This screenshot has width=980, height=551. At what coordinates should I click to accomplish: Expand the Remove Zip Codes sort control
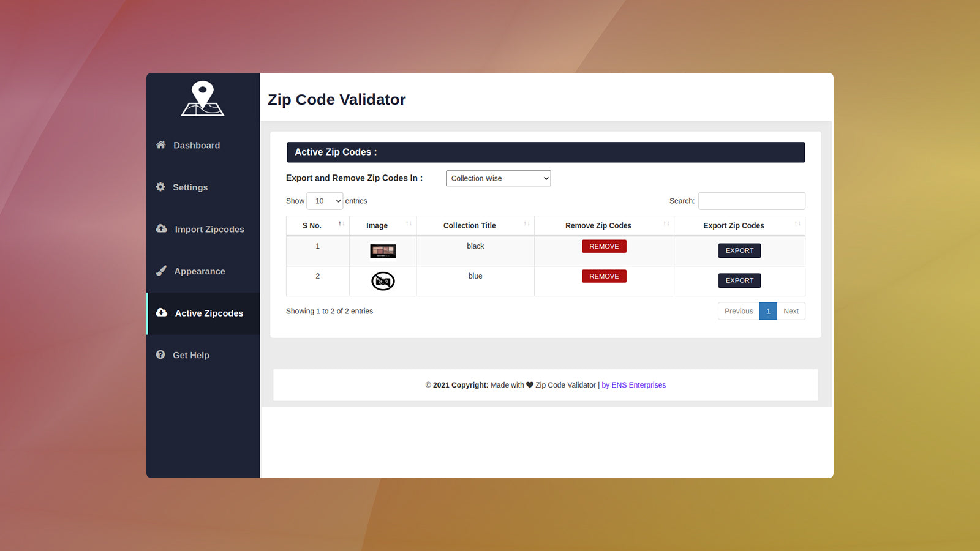point(666,225)
